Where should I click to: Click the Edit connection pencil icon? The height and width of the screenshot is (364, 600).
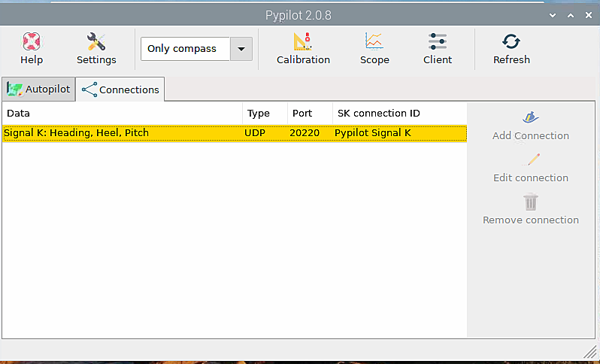[x=531, y=159]
